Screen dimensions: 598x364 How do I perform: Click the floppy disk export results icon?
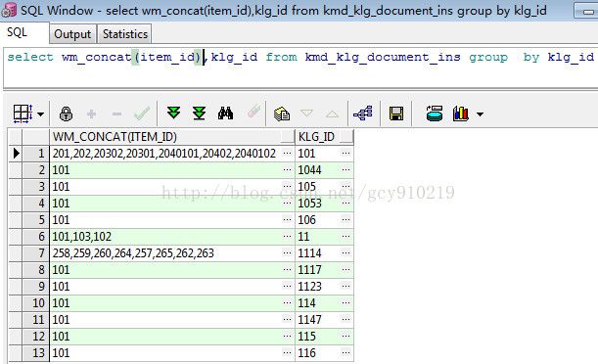pos(396,114)
